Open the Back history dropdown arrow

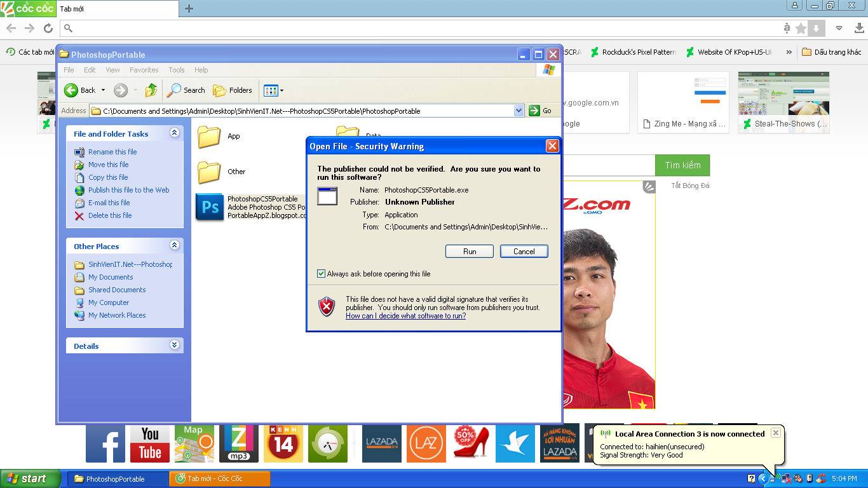104,90
